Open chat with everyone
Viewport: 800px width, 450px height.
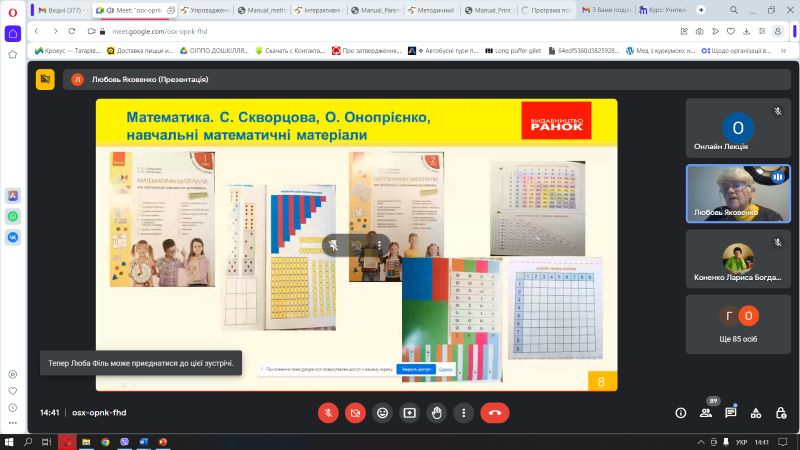pos(731,413)
